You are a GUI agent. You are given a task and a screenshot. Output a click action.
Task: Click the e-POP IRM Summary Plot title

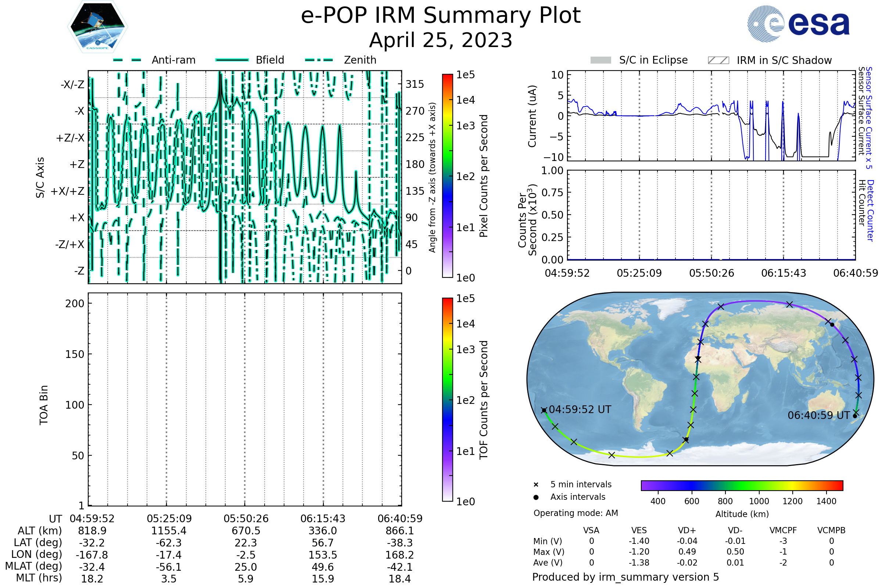441,16
